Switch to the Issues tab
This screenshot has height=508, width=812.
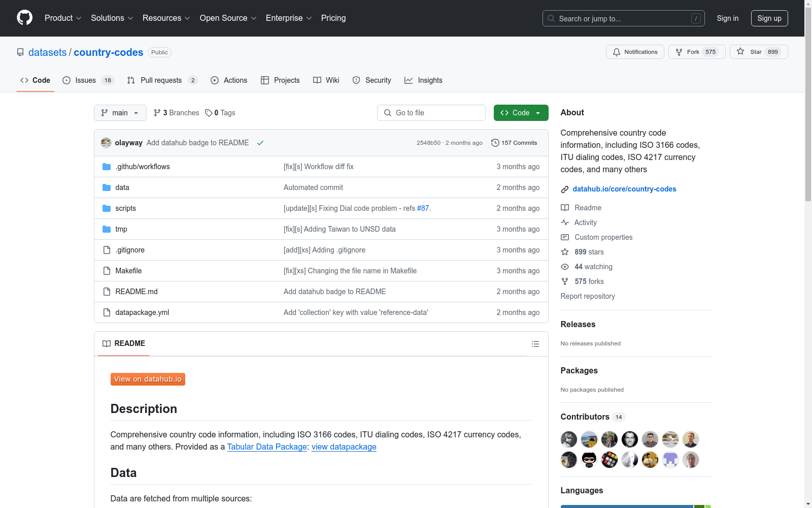coord(88,80)
